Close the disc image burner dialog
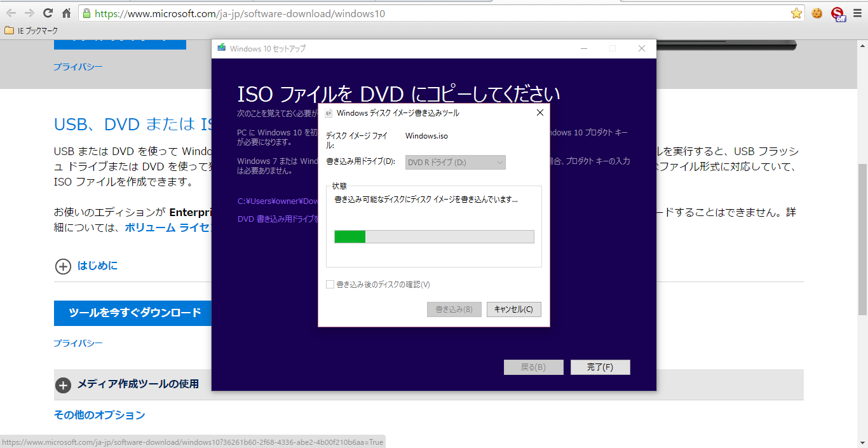The width and height of the screenshot is (868, 448). point(540,113)
